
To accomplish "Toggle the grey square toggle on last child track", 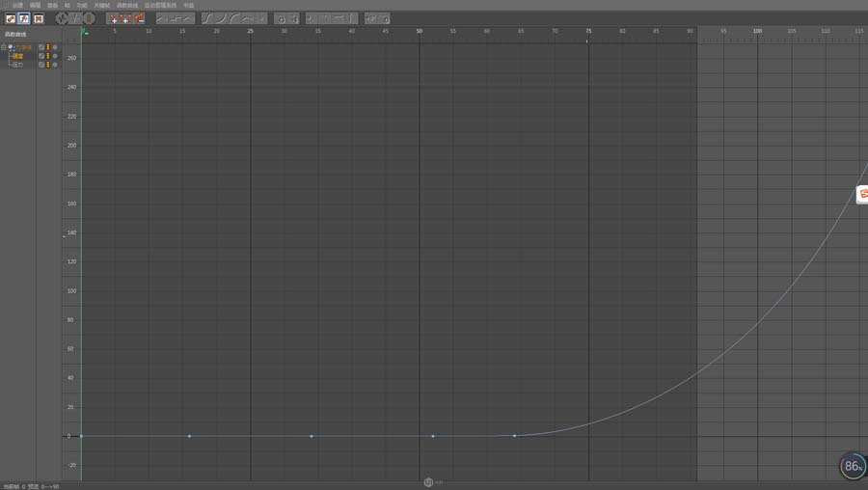I will [x=41, y=65].
